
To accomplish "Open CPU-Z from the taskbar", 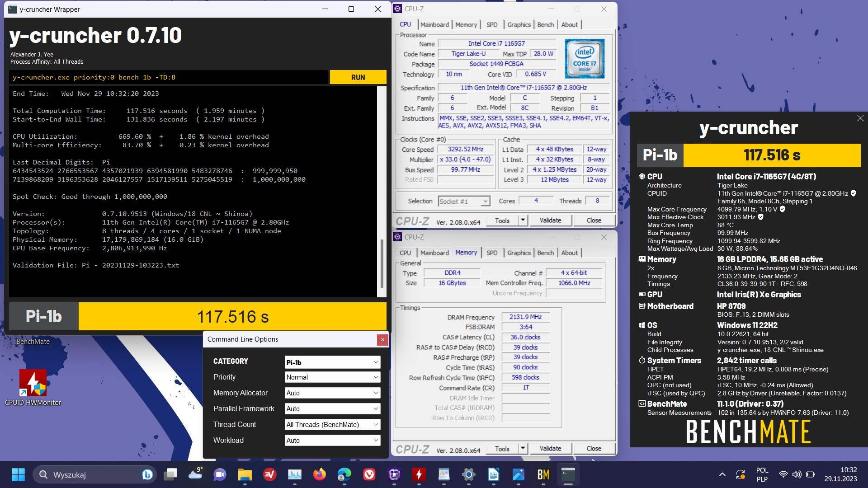I will [x=394, y=475].
